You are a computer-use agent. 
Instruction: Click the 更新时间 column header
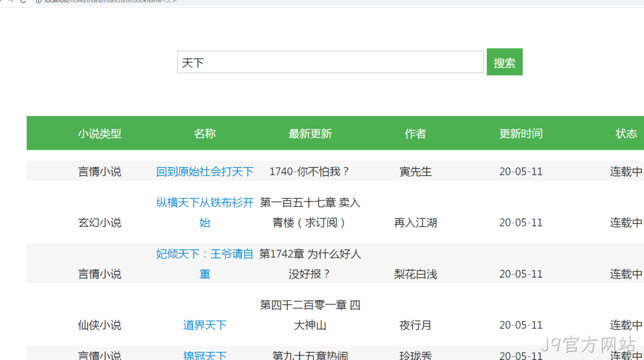[521, 134]
